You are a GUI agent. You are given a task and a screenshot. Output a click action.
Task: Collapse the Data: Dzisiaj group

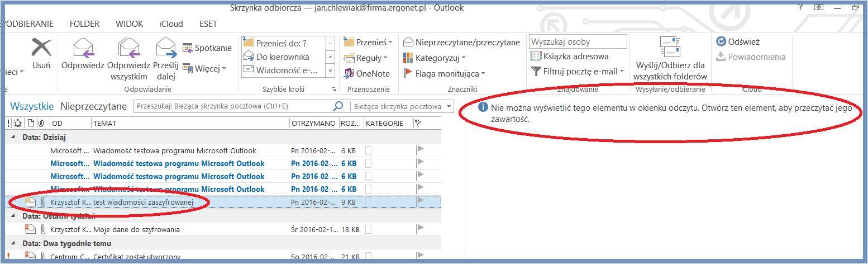[x=13, y=137]
